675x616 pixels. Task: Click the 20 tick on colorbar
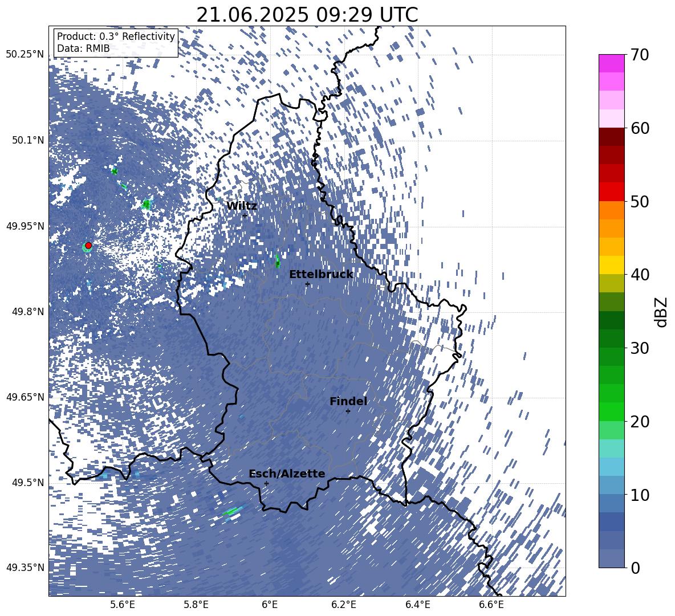tap(639, 421)
